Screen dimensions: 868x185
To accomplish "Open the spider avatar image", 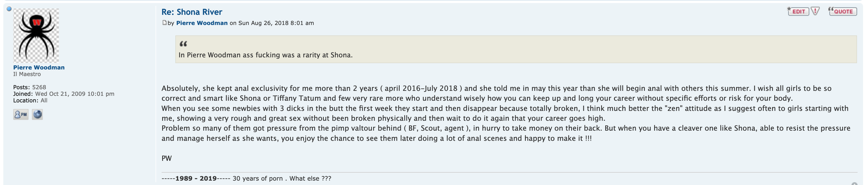I will 36,35.
